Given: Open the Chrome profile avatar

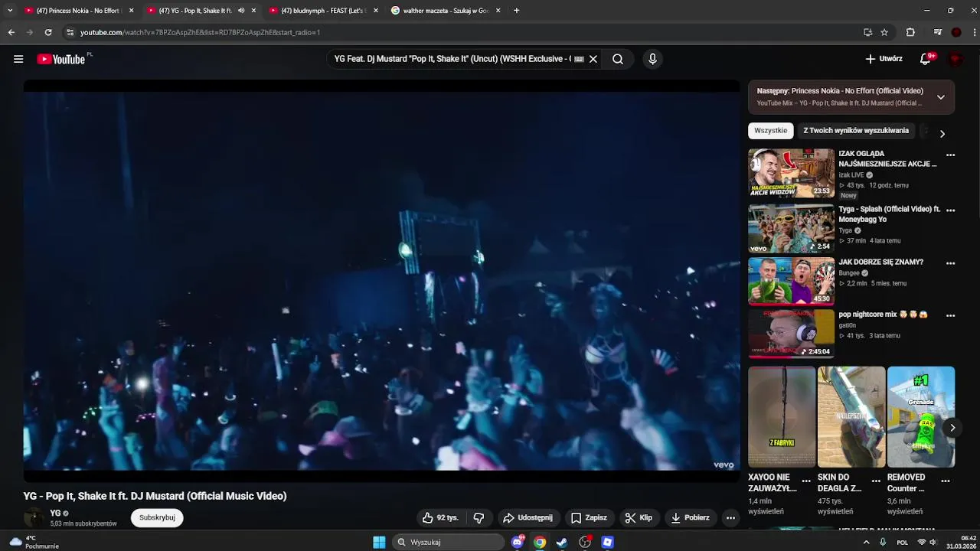Looking at the screenshot, I should [956, 32].
